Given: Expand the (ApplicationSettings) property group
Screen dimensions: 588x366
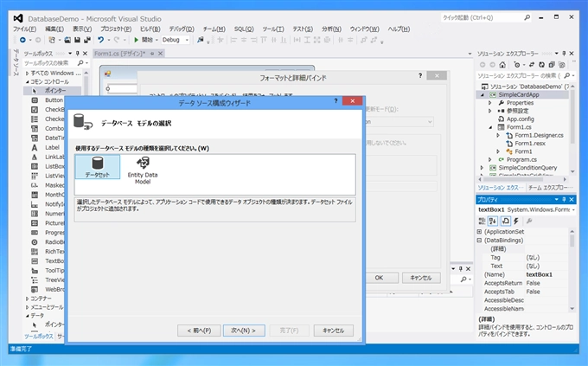Looking at the screenshot, I should point(479,232).
